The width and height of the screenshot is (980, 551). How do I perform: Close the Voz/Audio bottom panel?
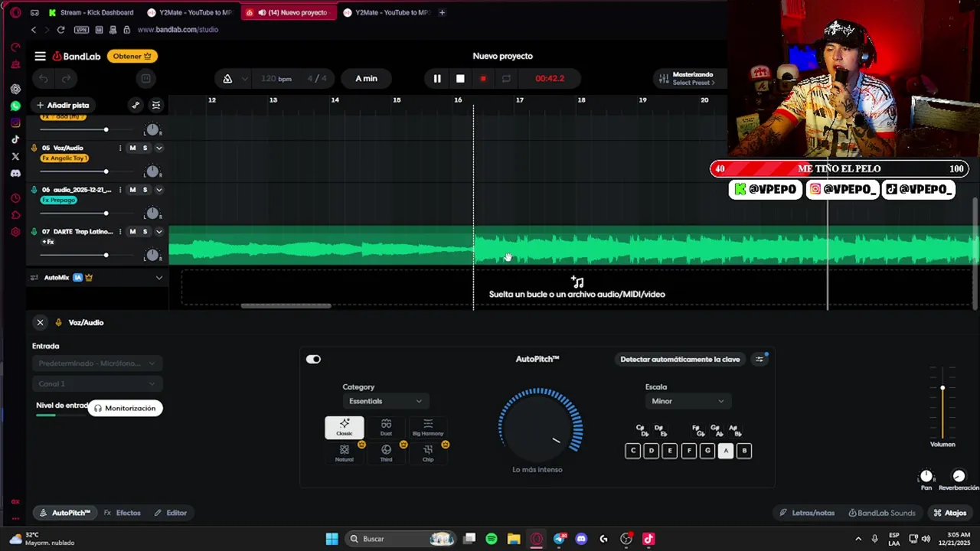[40, 322]
